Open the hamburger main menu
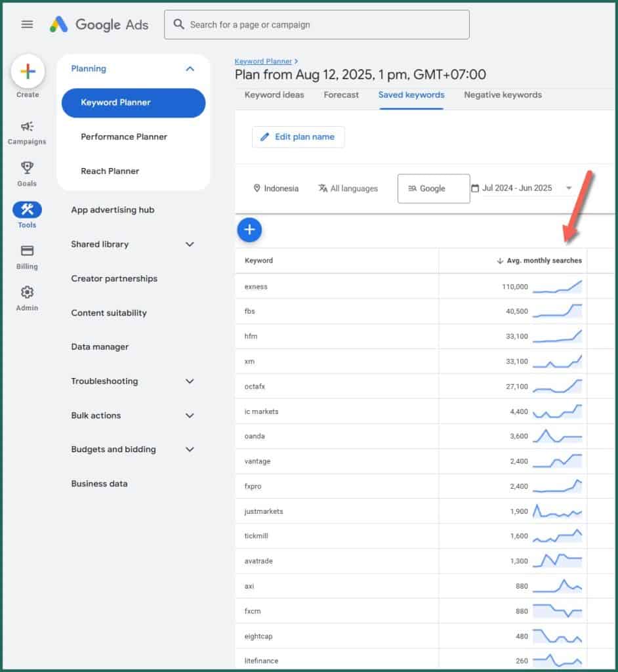The height and width of the screenshot is (672, 618). tap(27, 24)
